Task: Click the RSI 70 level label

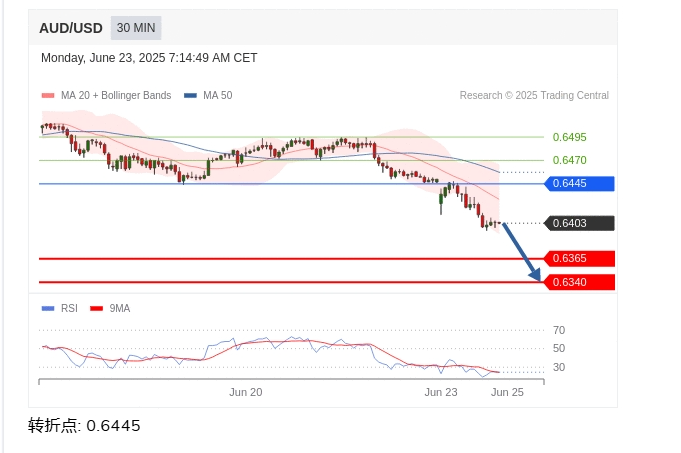Action: (x=558, y=330)
